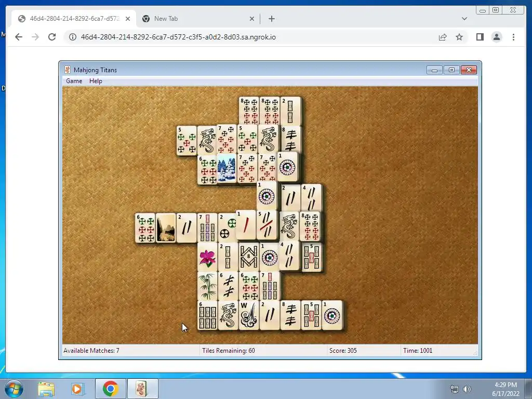Open Chrome's three-dot menu
This screenshot has height=399, width=532.
coord(513,37)
